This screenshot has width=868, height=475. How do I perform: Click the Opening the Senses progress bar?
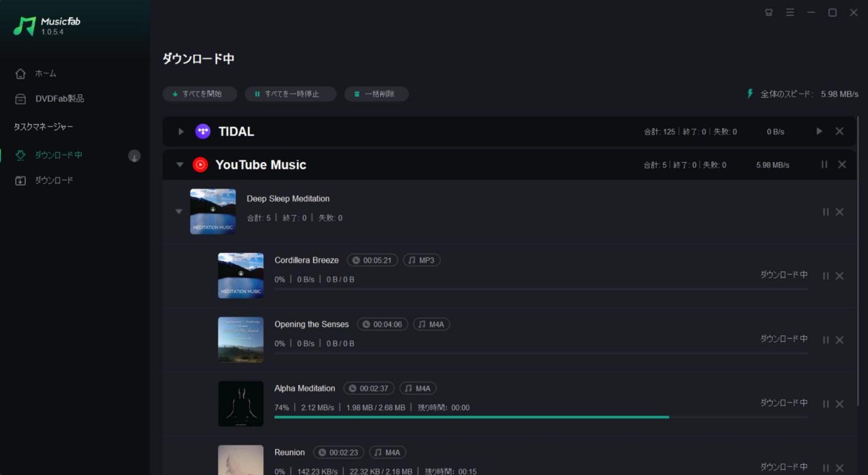[x=541, y=353]
